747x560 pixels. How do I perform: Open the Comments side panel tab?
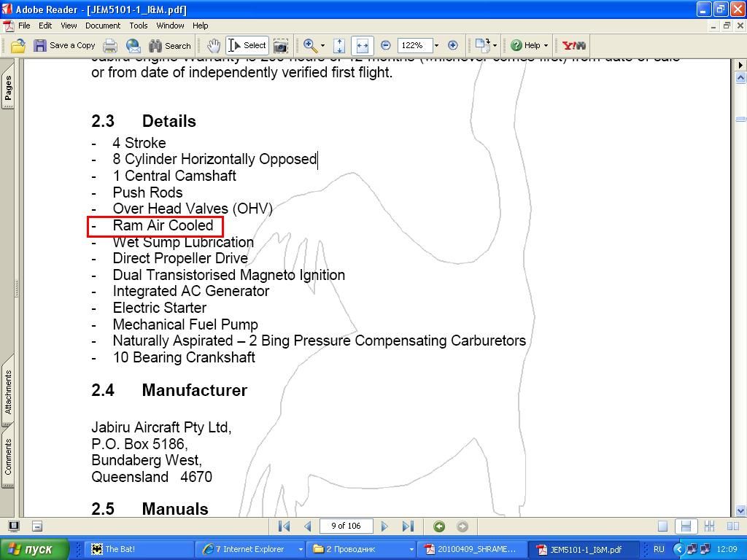coord(8,456)
